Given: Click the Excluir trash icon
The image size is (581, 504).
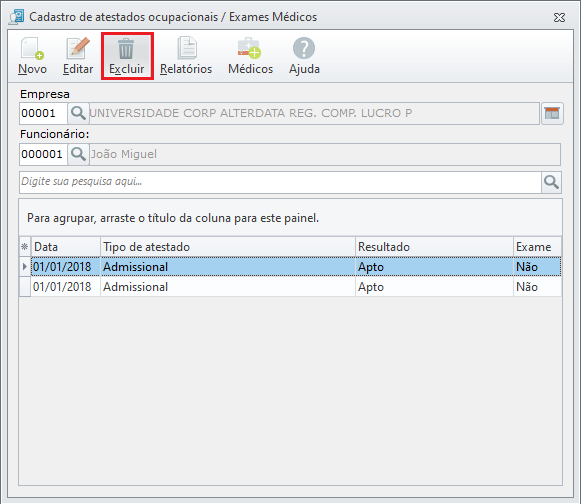Looking at the screenshot, I should 126,49.
